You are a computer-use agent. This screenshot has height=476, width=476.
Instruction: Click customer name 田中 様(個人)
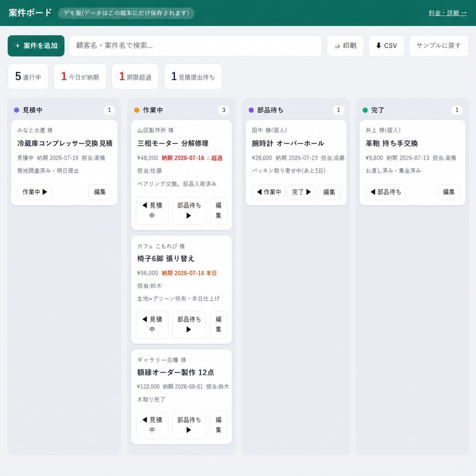(x=270, y=130)
